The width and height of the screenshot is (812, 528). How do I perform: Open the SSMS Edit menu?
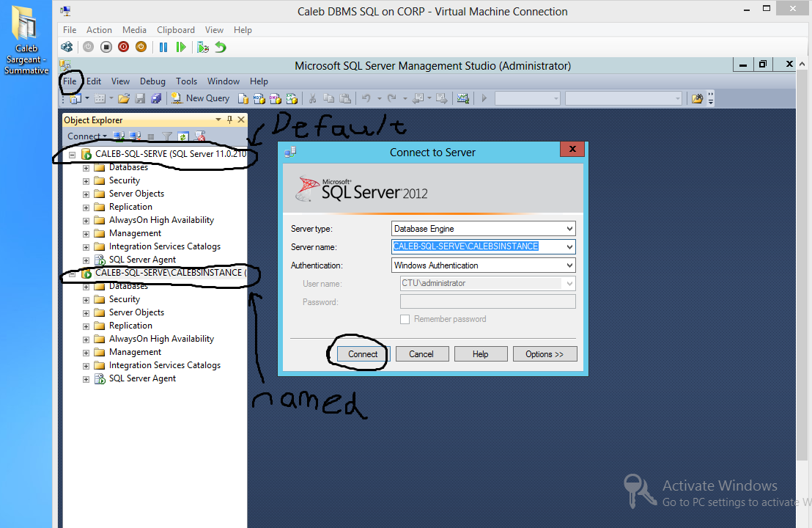point(94,81)
